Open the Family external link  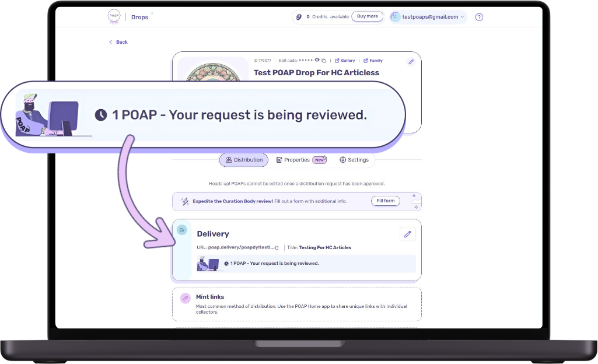pos(373,61)
